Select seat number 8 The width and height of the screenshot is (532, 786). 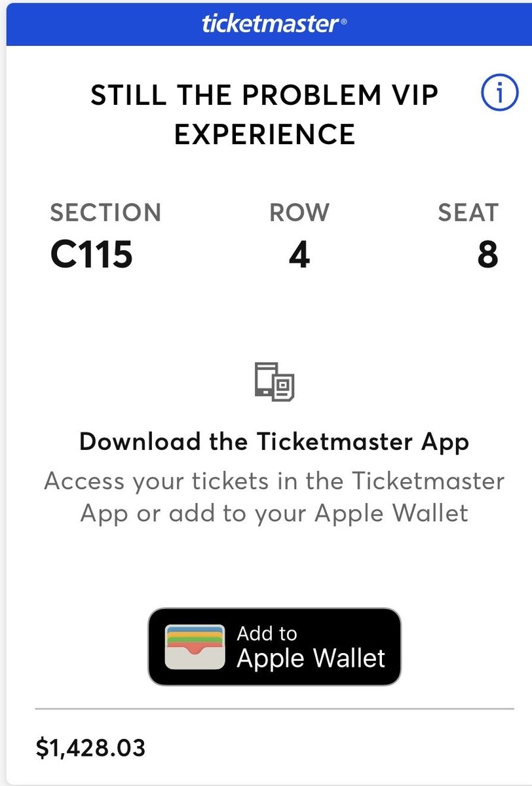click(487, 254)
